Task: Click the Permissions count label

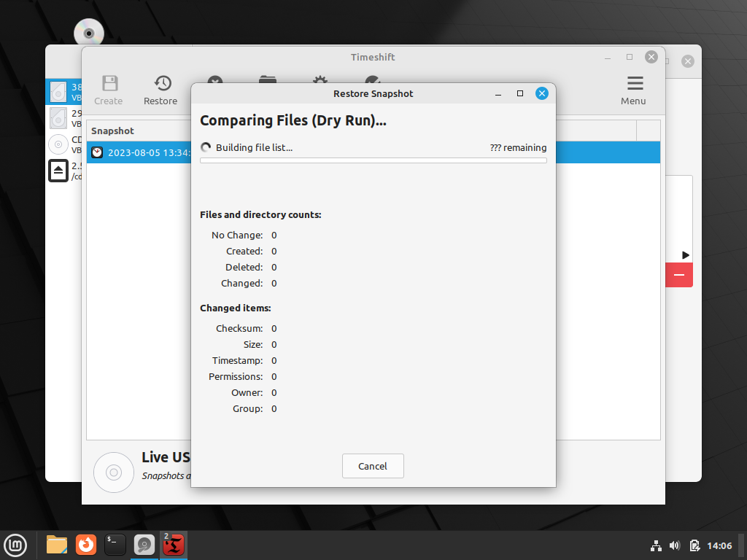Action: [x=236, y=377]
